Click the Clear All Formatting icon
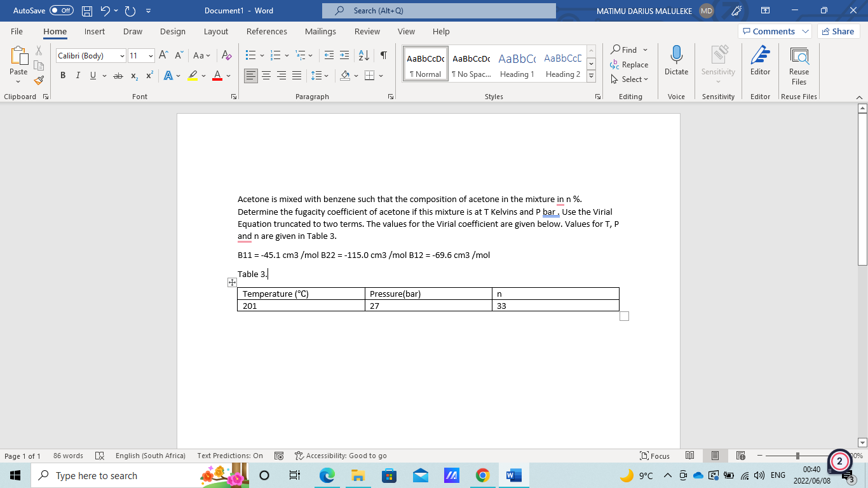Screen dimensions: 868x488 point(226,56)
